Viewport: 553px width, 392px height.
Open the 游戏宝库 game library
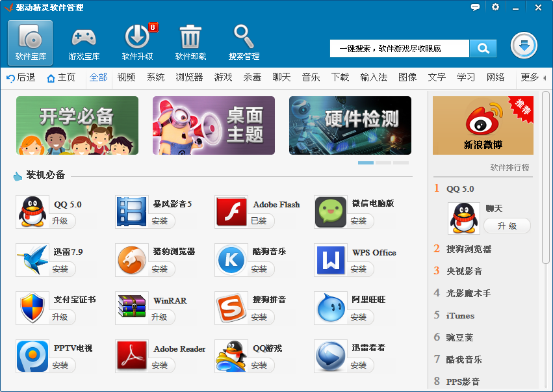click(x=84, y=43)
